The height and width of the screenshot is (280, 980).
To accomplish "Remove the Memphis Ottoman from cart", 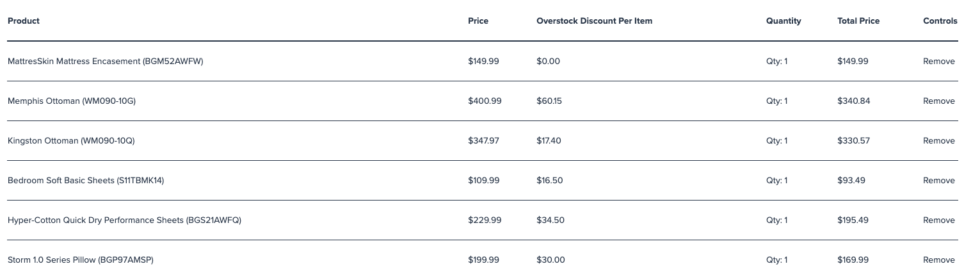I will pos(938,101).
